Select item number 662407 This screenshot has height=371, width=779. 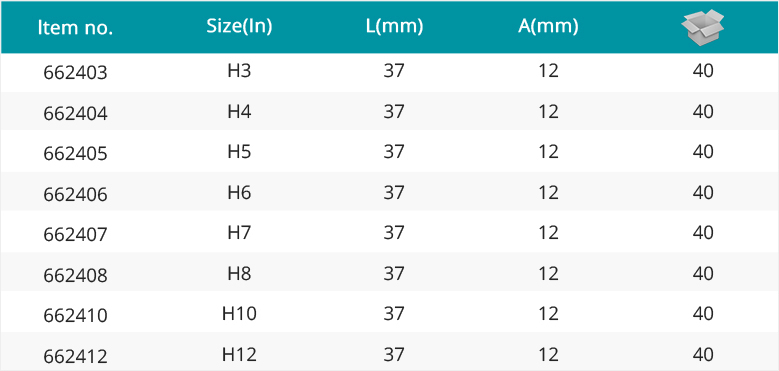[x=76, y=234]
